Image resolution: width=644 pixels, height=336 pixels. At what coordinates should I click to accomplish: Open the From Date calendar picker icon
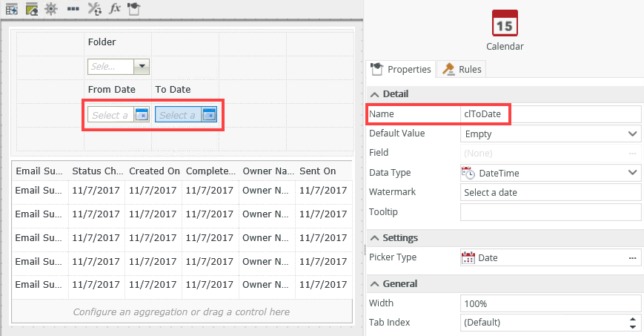click(x=142, y=115)
